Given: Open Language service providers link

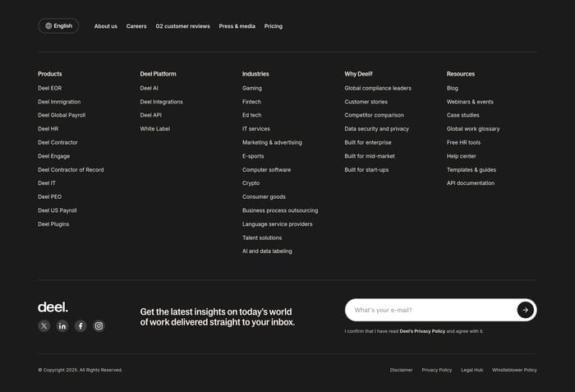Looking at the screenshot, I should coord(278,224).
